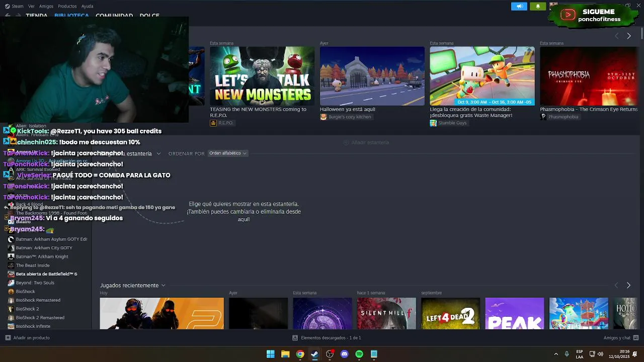Click the downloads icon in the bottom bar
This screenshot has height=362, width=644.
click(295, 338)
